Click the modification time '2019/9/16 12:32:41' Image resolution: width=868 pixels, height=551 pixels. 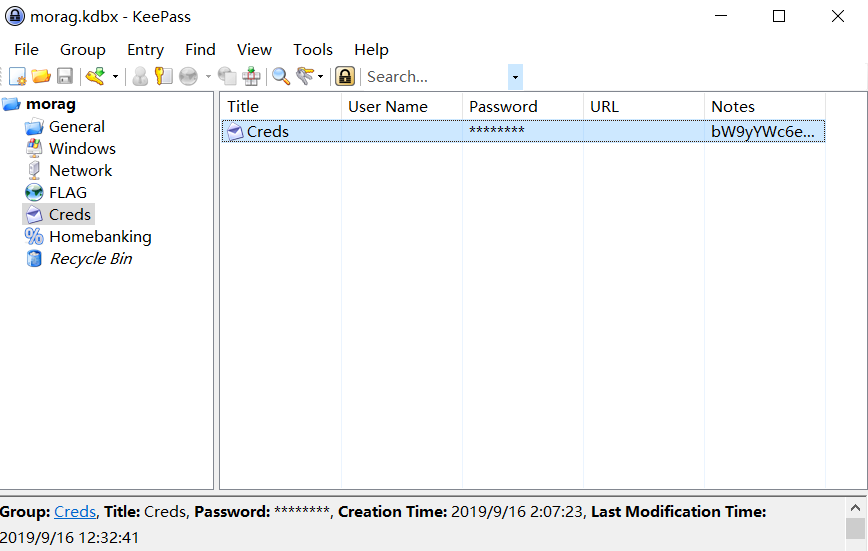pos(69,538)
